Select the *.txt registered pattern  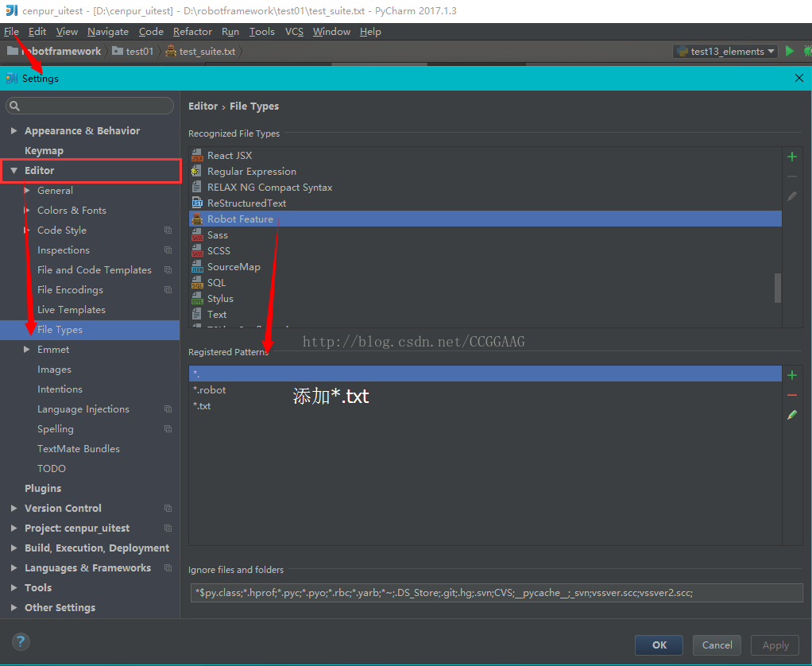(x=485, y=406)
